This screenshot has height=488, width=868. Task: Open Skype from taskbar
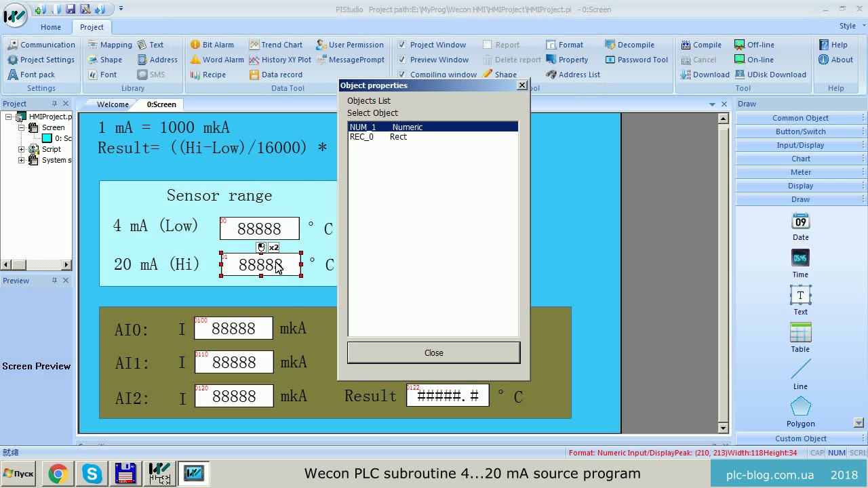tap(92, 473)
